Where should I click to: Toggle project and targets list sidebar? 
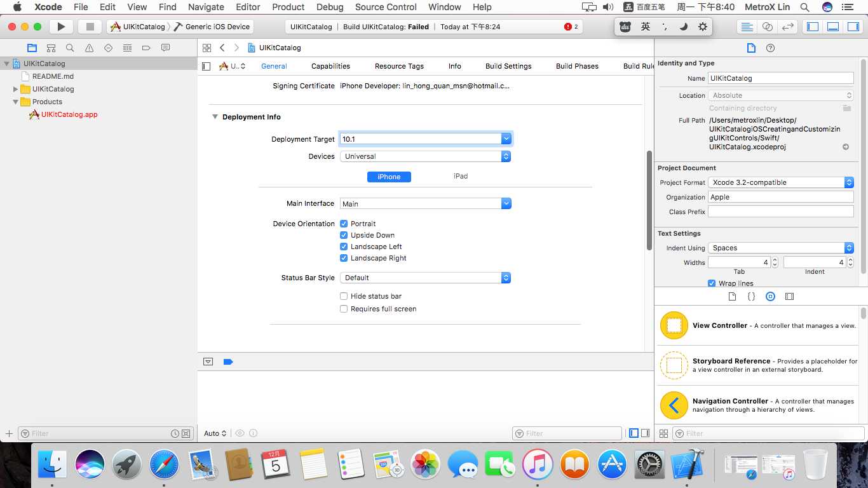coord(206,66)
